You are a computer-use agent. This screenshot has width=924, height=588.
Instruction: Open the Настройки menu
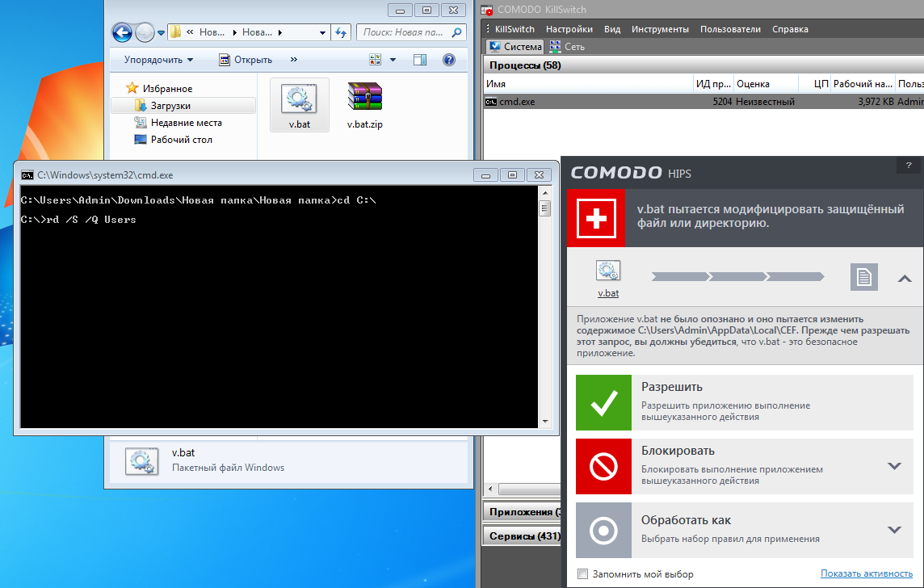click(x=569, y=29)
